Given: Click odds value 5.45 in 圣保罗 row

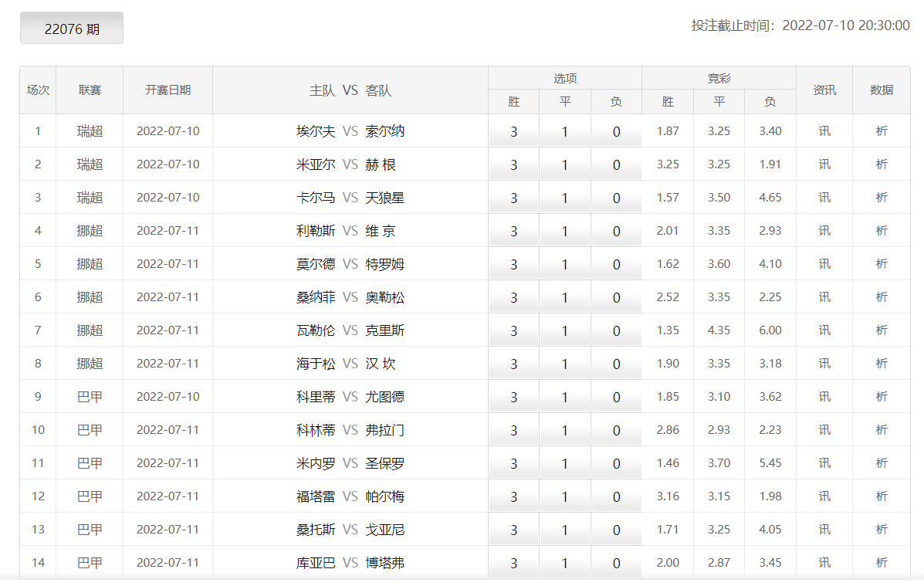Looking at the screenshot, I should (x=770, y=462).
